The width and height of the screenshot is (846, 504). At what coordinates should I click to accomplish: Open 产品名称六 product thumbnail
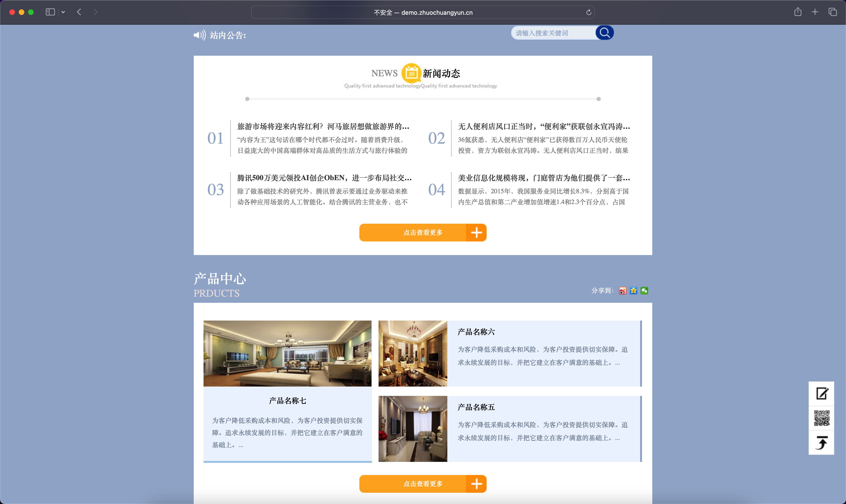click(413, 354)
